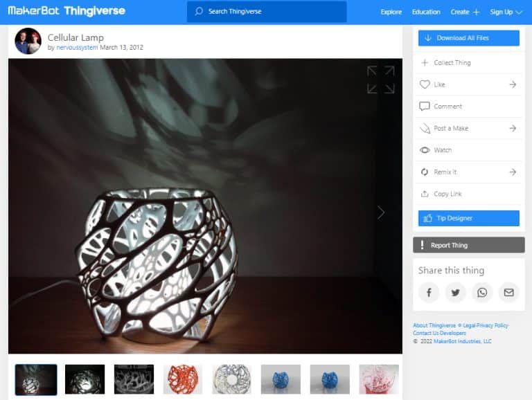The image size is (532, 400).
Task: Open the Legal link
Action: pos(469,325)
